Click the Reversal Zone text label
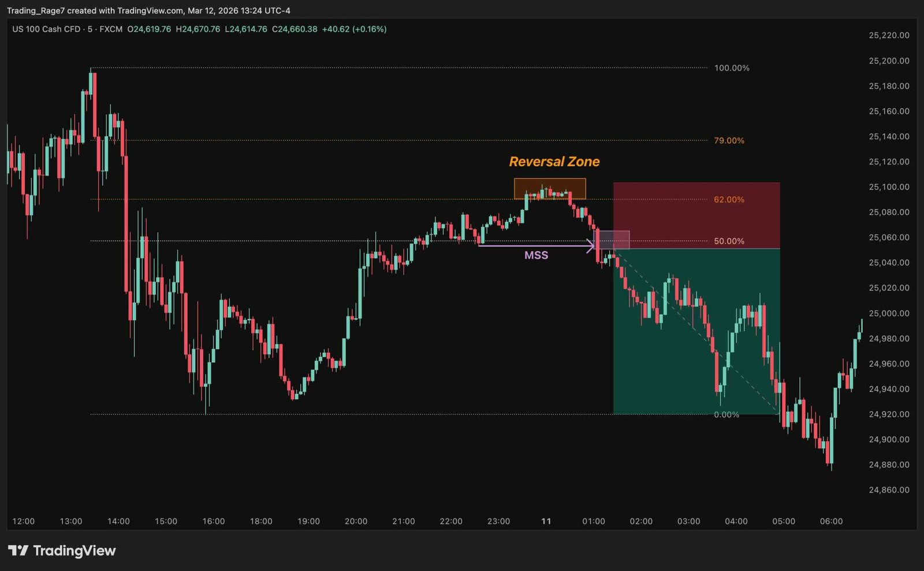924x571 pixels. pos(553,162)
